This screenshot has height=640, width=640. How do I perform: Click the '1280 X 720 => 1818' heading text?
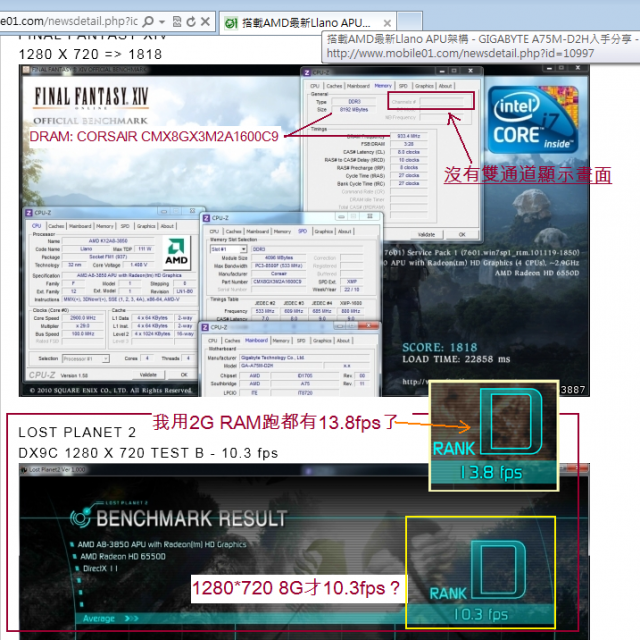tap(90, 54)
